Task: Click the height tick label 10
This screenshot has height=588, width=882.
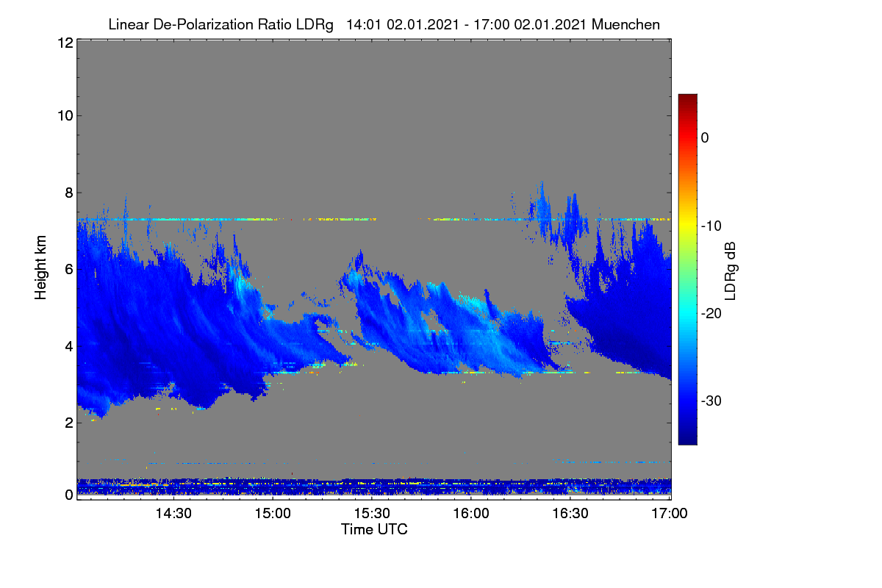Action: pos(64,115)
